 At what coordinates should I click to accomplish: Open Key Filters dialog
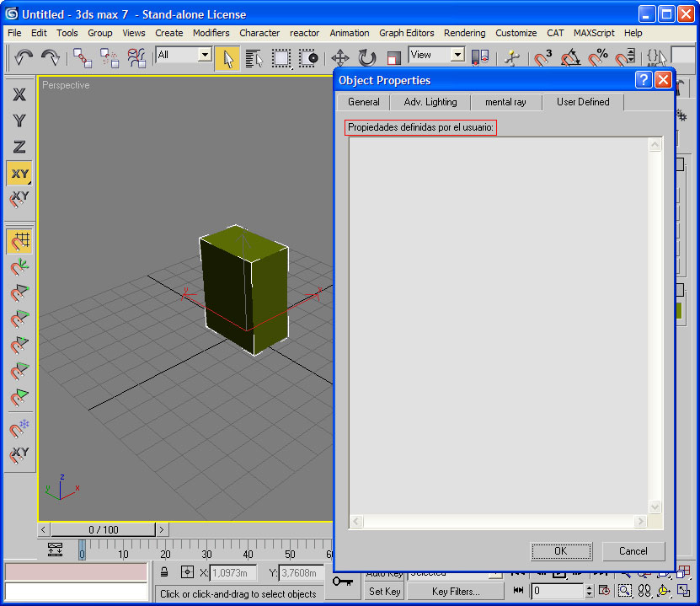pyautogui.click(x=456, y=592)
